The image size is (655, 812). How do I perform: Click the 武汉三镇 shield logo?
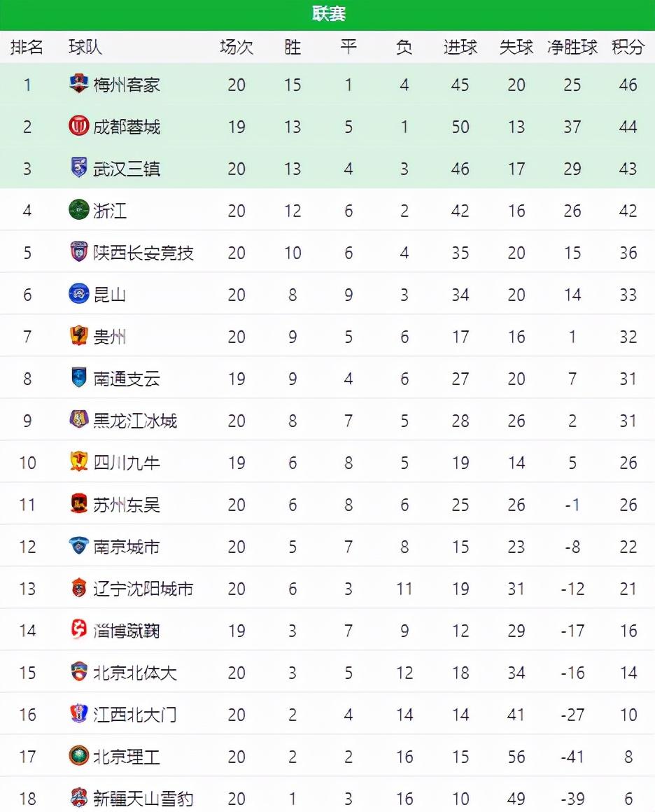click(78, 168)
